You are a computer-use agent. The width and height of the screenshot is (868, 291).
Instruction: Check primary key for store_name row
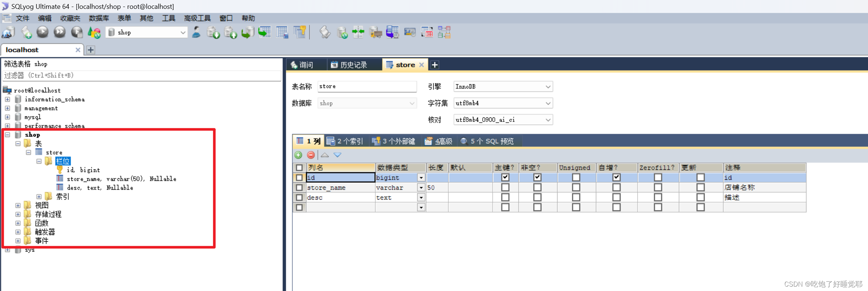pyautogui.click(x=505, y=187)
